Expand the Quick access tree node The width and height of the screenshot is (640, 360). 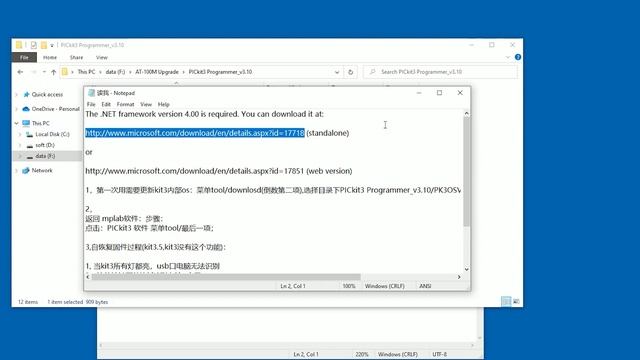[17, 95]
